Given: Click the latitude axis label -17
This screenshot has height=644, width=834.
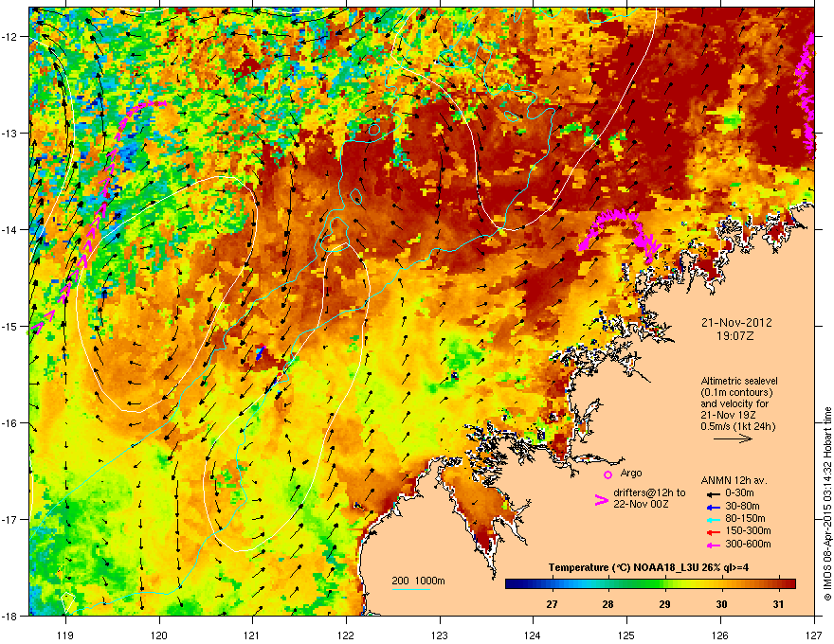Looking at the screenshot, I should click(10, 519).
